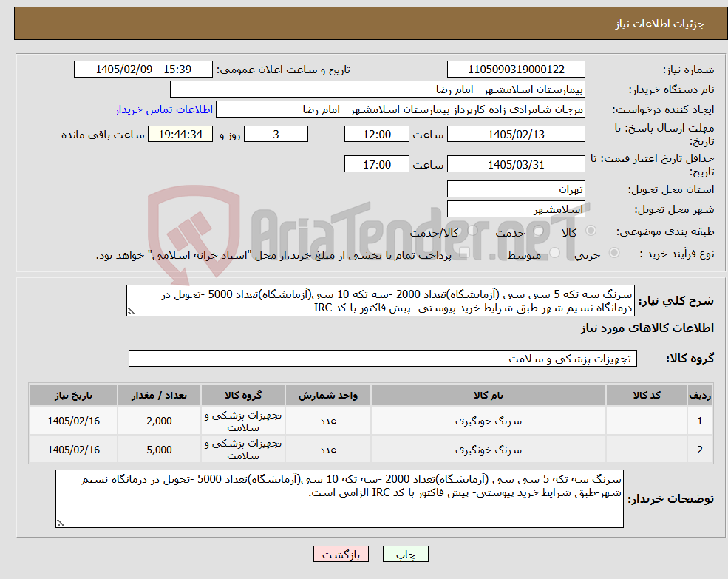The image size is (728, 579).
Task: Open اطلاعات تماس خریدار contact link
Action: (164, 109)
